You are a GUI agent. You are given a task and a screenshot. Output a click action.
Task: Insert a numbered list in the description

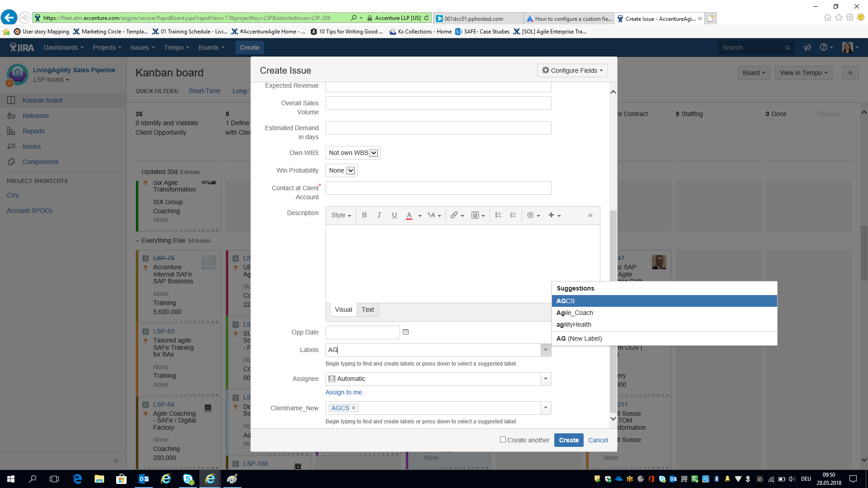click(513, 216)
